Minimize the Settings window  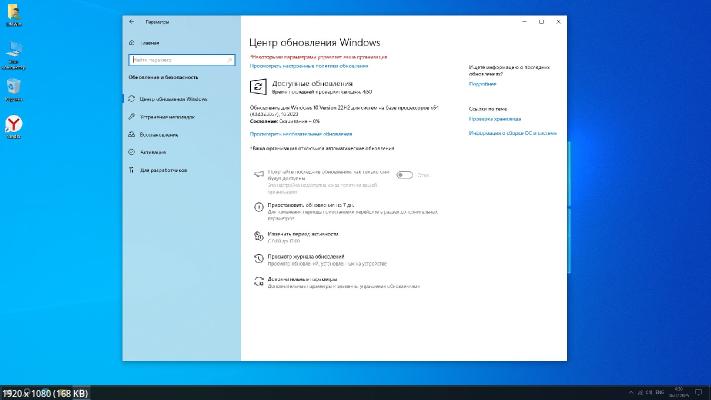(x=524, y=22)
